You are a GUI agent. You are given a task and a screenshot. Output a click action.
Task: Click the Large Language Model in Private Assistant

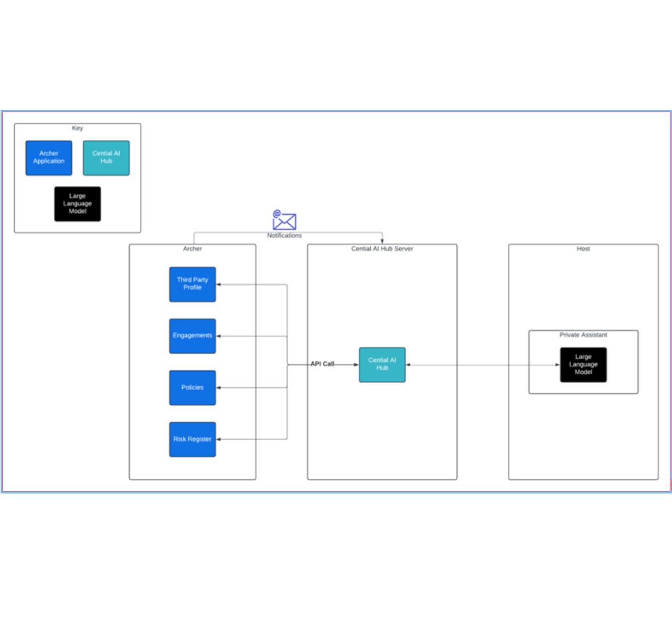click(583, 365)
